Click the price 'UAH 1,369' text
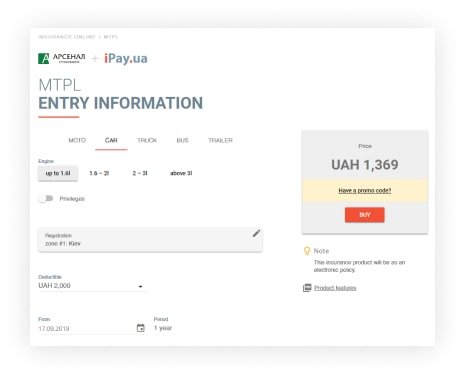 click(x=365, y=165)
